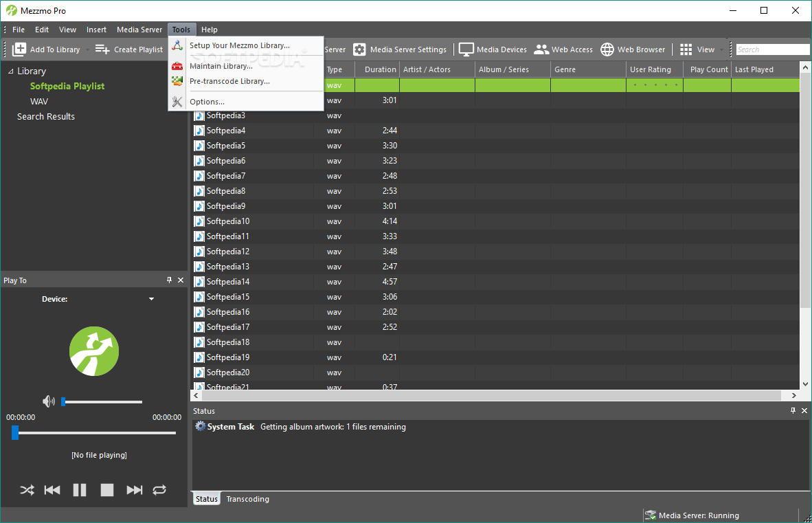
Task: Skip to next track
Action: (134, 490)
